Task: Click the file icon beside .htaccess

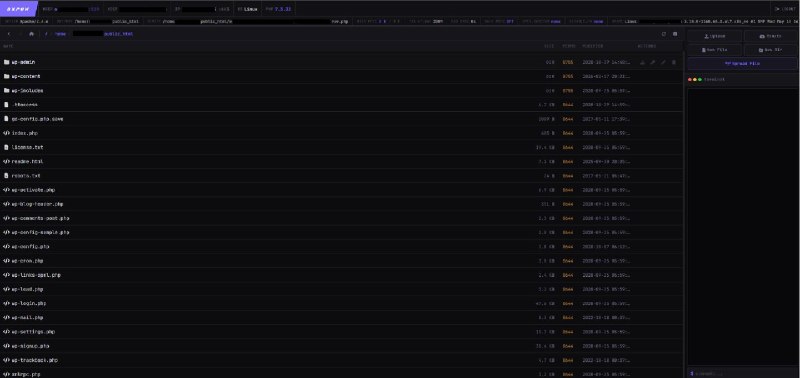Action: pos(7,105)
